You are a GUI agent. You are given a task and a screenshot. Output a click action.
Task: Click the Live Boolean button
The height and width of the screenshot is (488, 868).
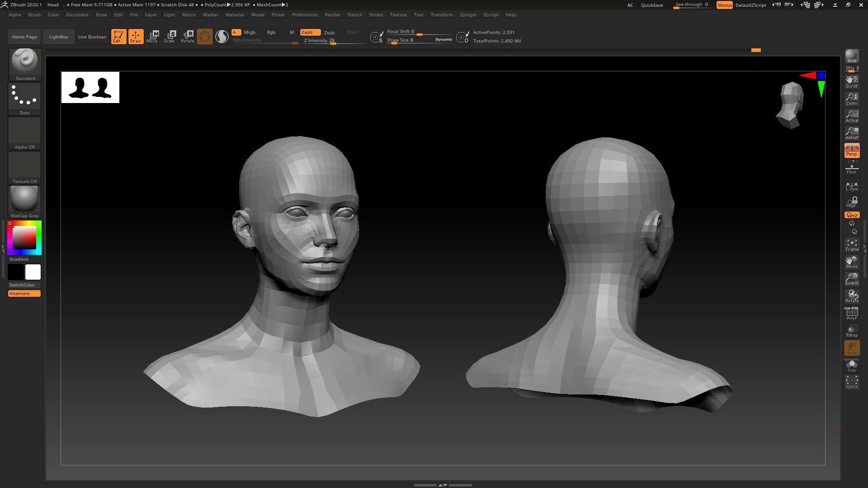click(x=92, y=37)
